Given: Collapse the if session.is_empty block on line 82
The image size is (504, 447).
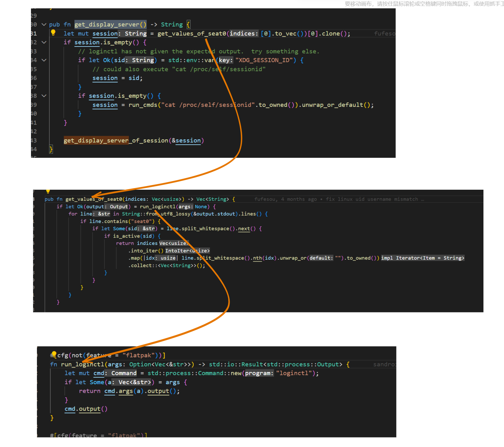Looking at the screenshot, I should [43, 42].
